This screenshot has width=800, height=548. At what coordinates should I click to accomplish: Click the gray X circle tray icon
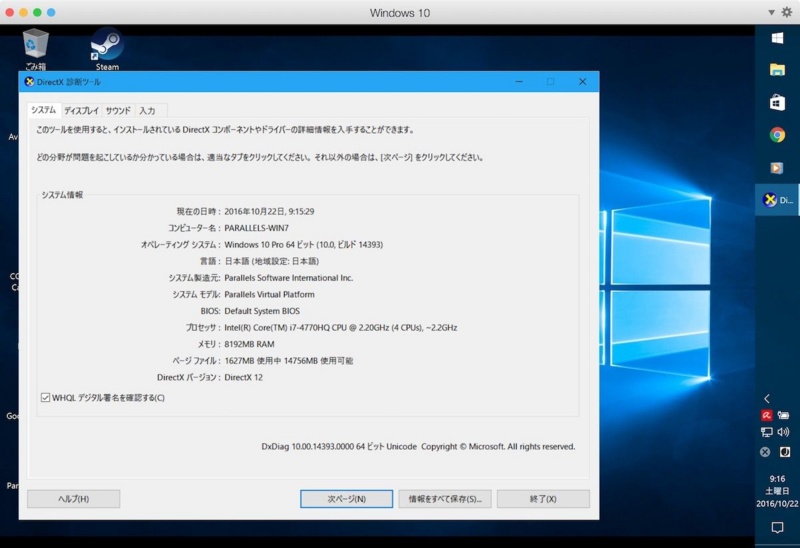[765, 452]
